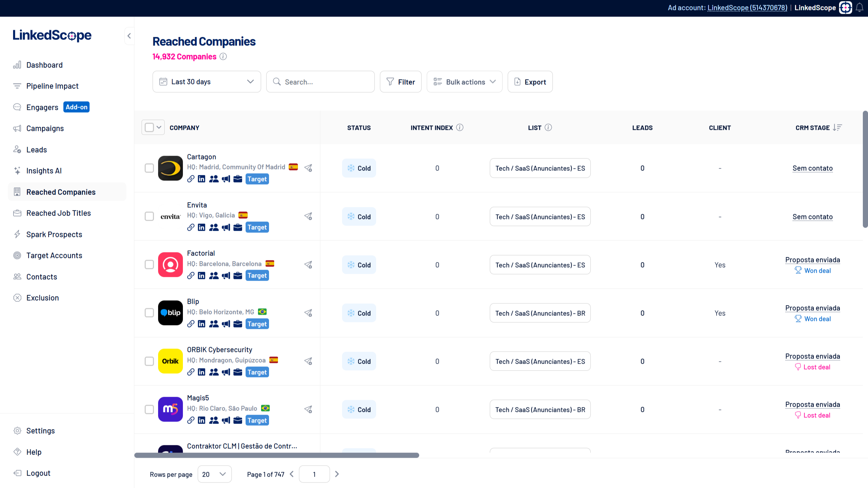The width and height of the screenshot is (868, 488).
Task: Click the vertical page scrollbar
Action: pos(865,169)
